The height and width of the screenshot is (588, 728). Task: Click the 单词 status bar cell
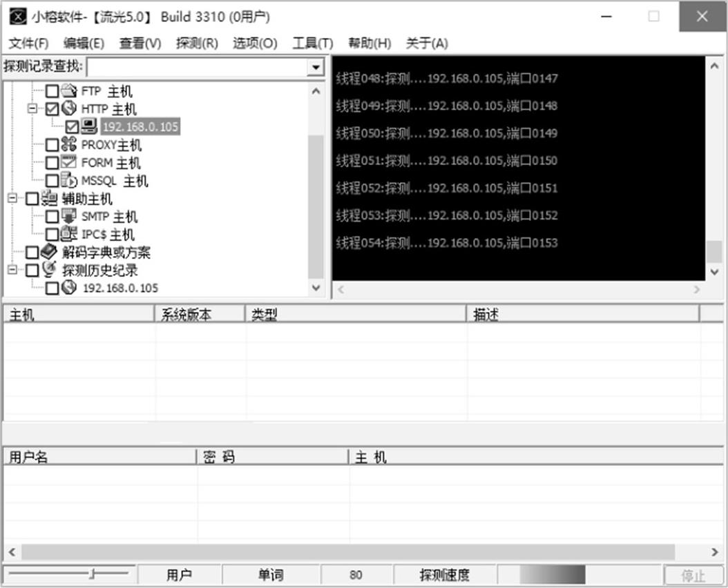coord(271,575)
